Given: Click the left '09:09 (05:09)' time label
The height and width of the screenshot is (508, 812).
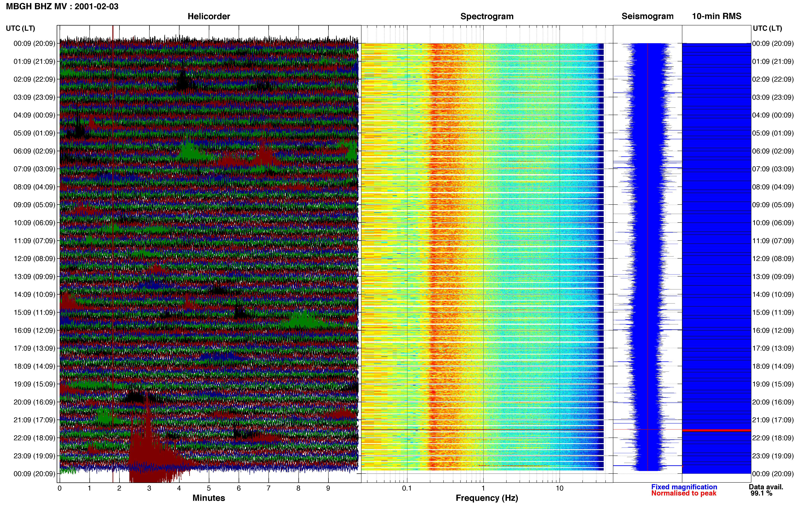Looking at the screenshot, I should point(34,205).
